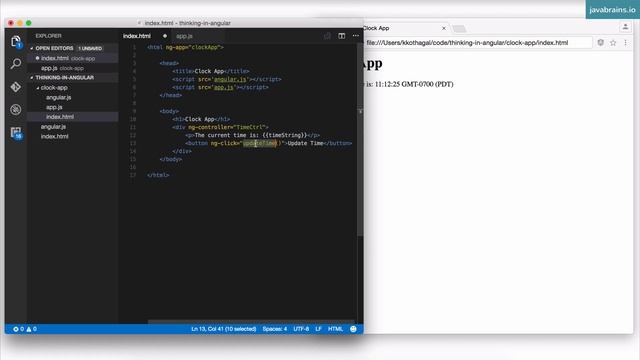This screenshot has height=360, width=640.
Task: Open Chrome's three-dot menu
Action: tap(625, 42)
